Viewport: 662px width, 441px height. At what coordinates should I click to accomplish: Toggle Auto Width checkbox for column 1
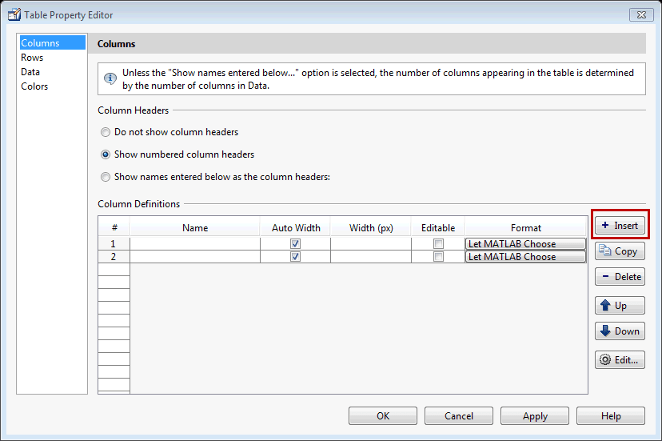tap(295, 244)
